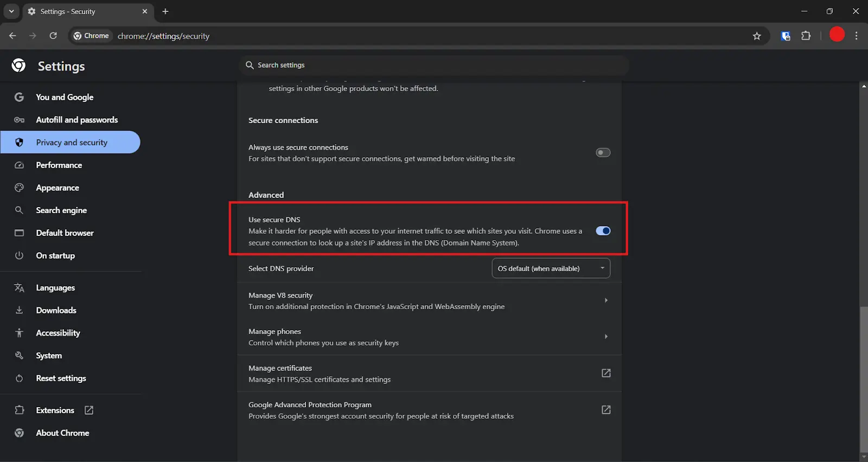Click the red profile avatar icon
The width and height of the screenshot is (868, 462).
(837, 35)
